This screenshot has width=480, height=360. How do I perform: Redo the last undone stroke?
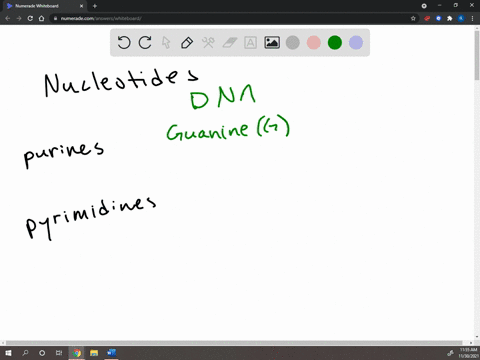point(145,43)
